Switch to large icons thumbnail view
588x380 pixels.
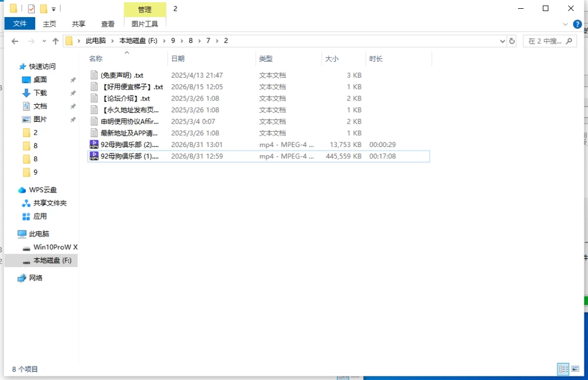[x=575, y=369]
